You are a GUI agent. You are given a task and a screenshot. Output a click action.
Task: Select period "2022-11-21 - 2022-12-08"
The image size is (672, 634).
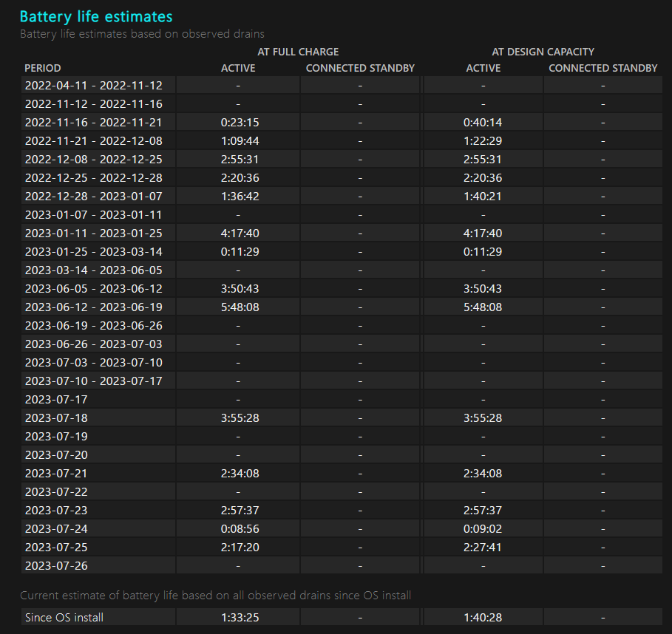tap(93, 140)
